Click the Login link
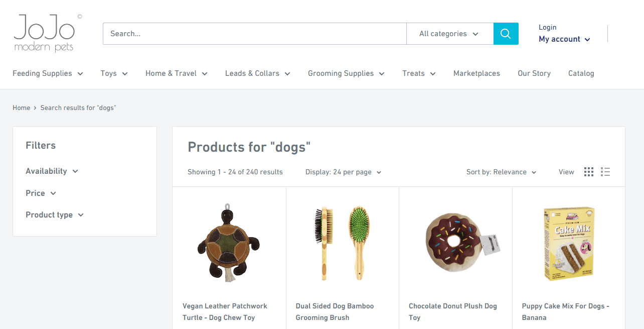 click(x=547, y=27)
